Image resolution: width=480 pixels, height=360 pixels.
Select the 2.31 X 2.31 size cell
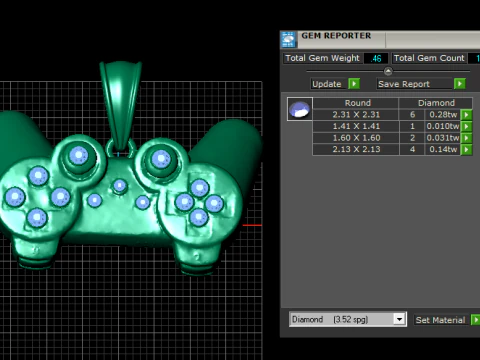pyautogui.click(x=356, y=115)
